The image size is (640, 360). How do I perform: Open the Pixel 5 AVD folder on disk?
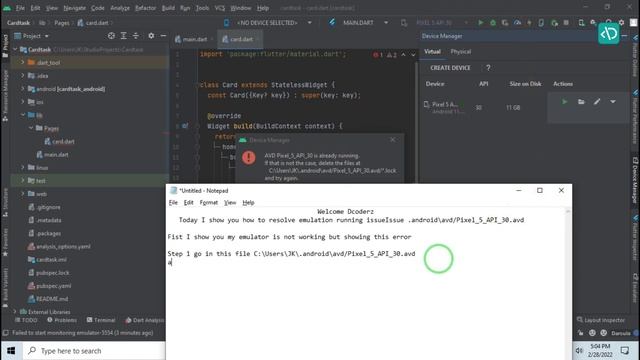[581, 102]
